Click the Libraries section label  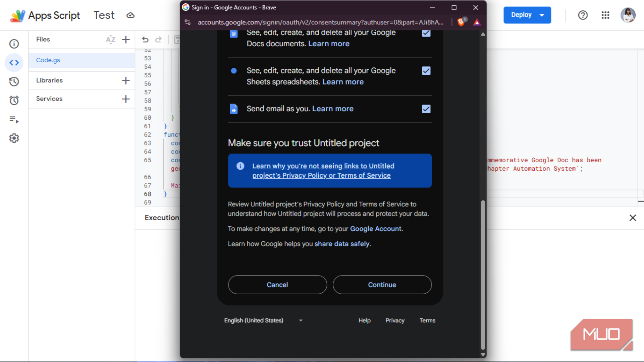pyautogui.click(x=49, y=80)
